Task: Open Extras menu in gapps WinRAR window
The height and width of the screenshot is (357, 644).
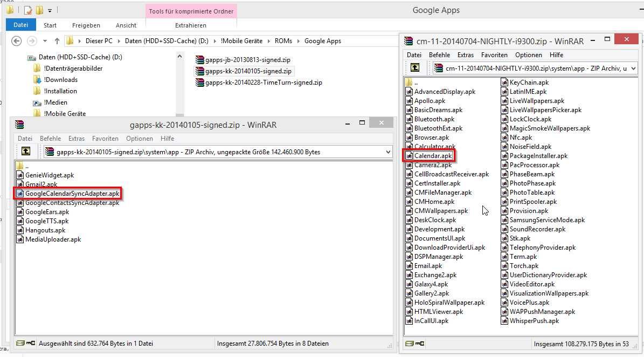Action: click(x=77, y=139)
